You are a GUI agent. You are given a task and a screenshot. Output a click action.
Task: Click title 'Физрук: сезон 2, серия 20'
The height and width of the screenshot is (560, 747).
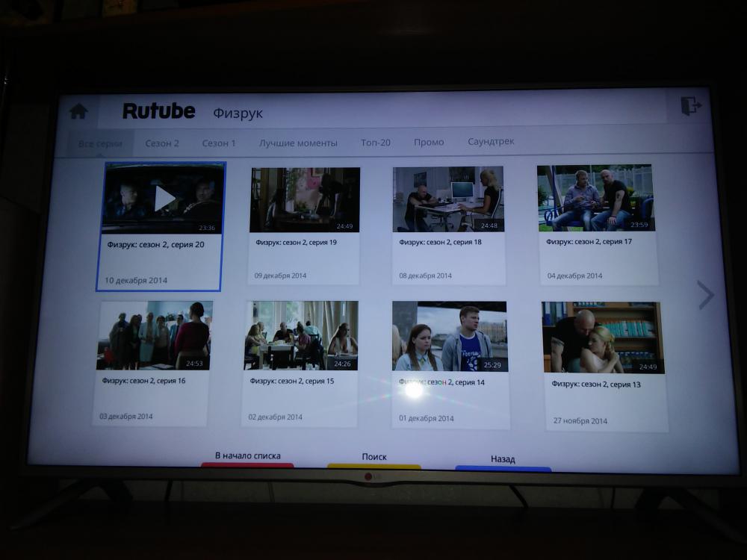tap(155, 244)
